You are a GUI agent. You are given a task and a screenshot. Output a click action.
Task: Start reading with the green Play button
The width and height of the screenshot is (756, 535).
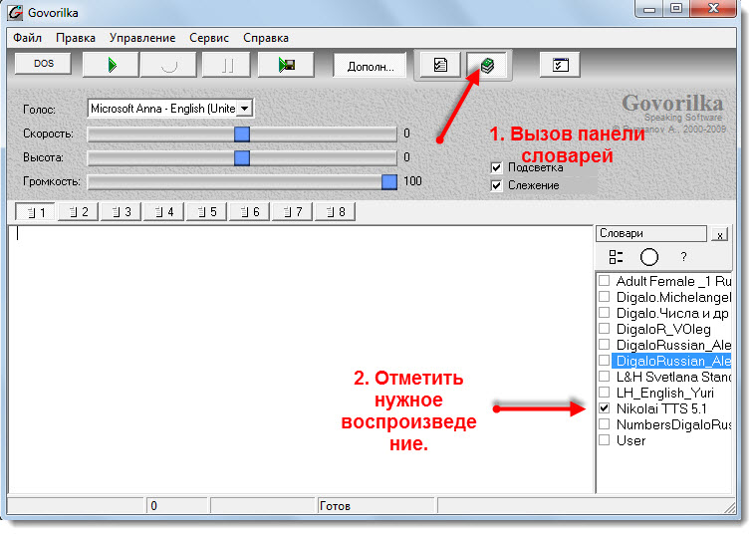pyautogui.click(x=112, y=65)
